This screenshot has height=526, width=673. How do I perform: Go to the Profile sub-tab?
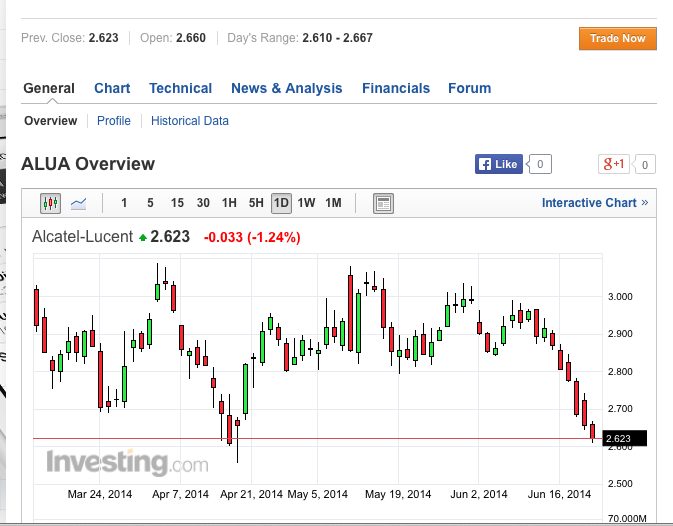point(114,121)
